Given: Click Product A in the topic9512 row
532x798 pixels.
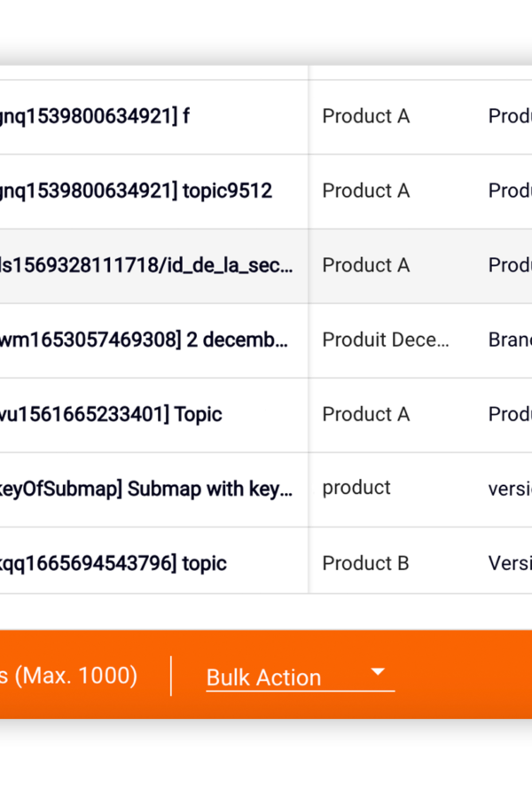Looking at the screenshot, I should (x=366, y=191).
